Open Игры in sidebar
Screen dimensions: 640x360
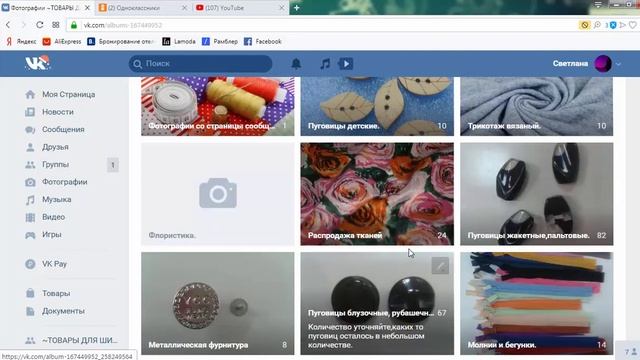(x=51, y=235)
